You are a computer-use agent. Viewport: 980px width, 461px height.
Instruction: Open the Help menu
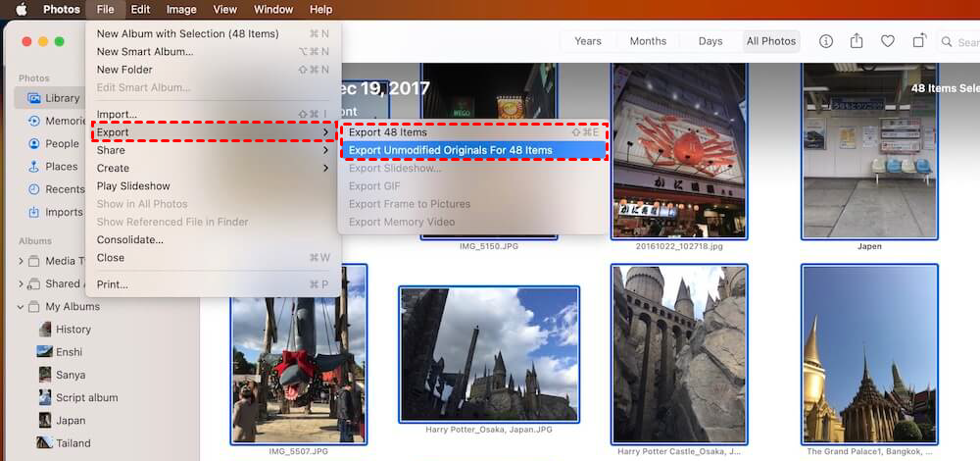(x=321, y=10)
